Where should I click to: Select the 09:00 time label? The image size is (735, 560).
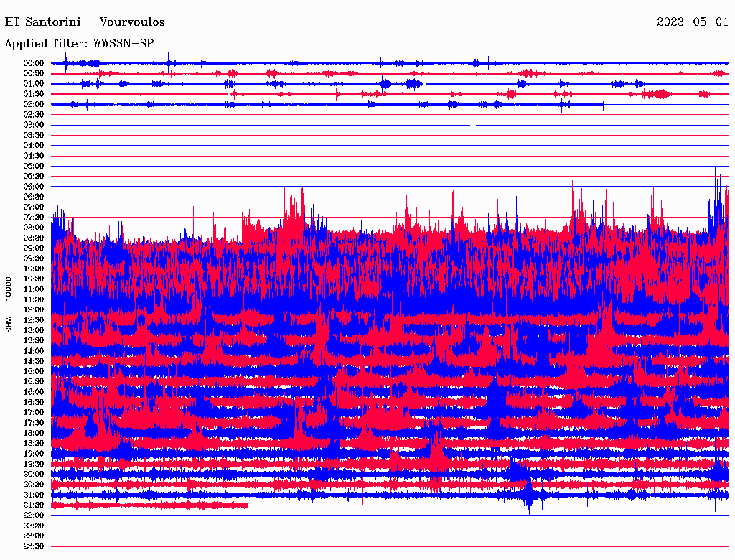pos(34,248)
